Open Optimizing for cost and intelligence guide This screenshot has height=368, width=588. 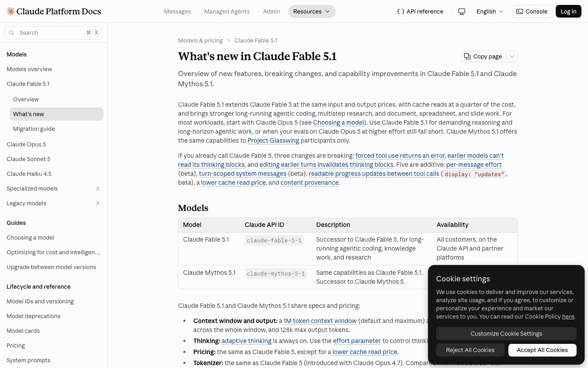click(x=53, y=252)
